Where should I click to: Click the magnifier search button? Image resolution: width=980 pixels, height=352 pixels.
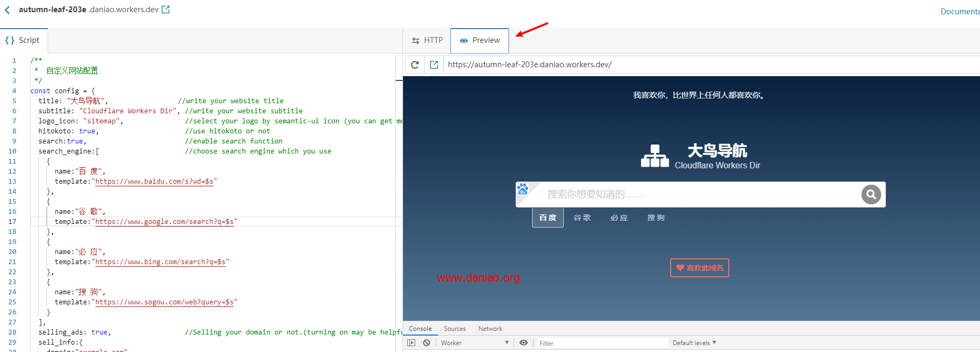pyautogui.click(x=871, y=194)
